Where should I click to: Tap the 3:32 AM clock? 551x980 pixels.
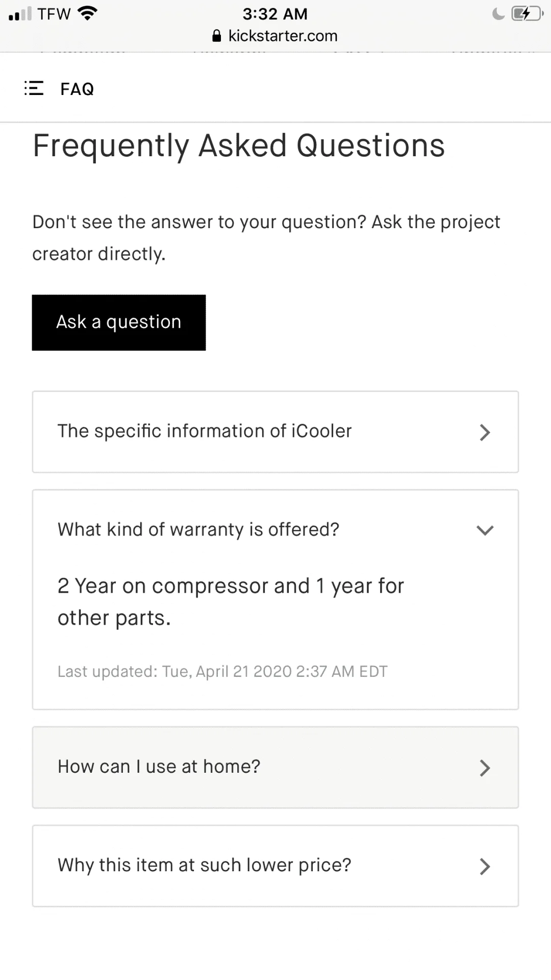point(275,14)
